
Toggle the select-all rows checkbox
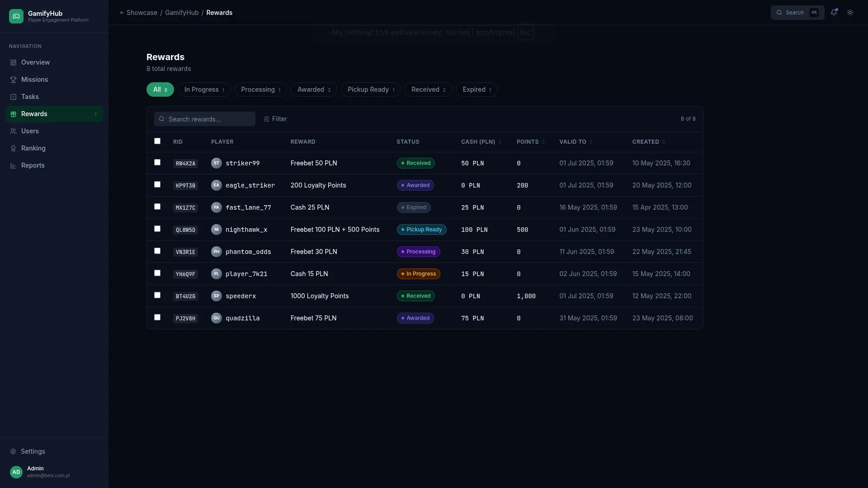pos(157,141)
